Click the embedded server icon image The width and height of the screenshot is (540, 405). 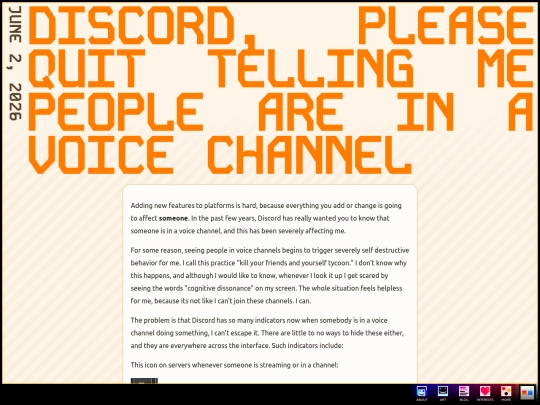pos(144,381)
